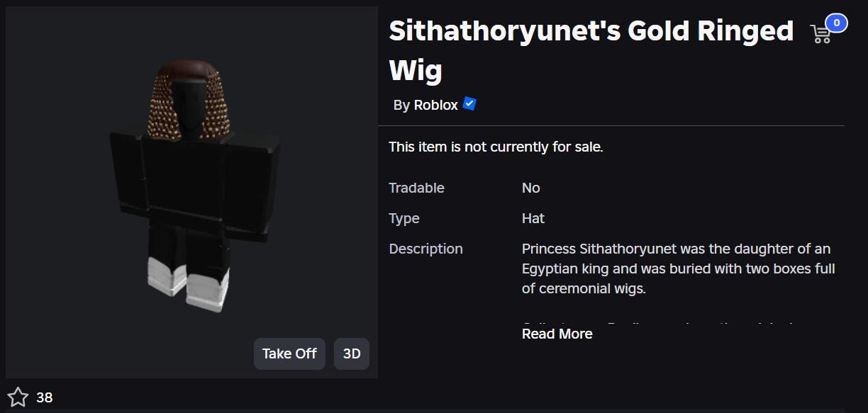This screenshot has width=868, height=413.
Task: Favorite the item with the star icon
Action: [18, 397]
